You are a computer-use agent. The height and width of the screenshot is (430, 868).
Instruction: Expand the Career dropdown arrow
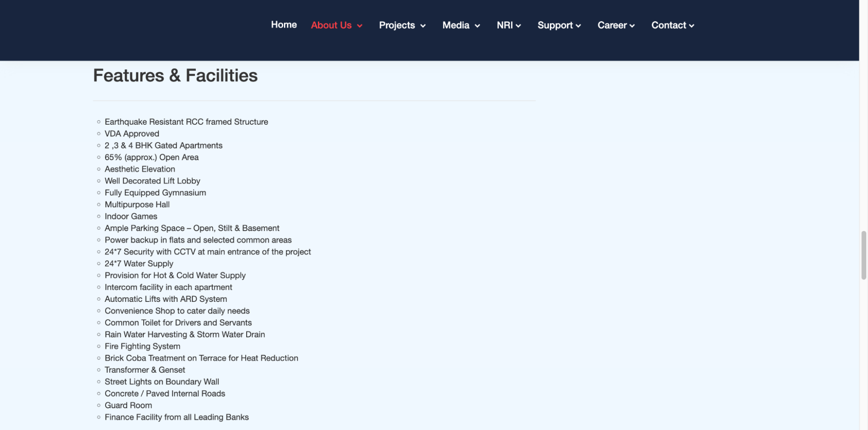click(632, 26)
